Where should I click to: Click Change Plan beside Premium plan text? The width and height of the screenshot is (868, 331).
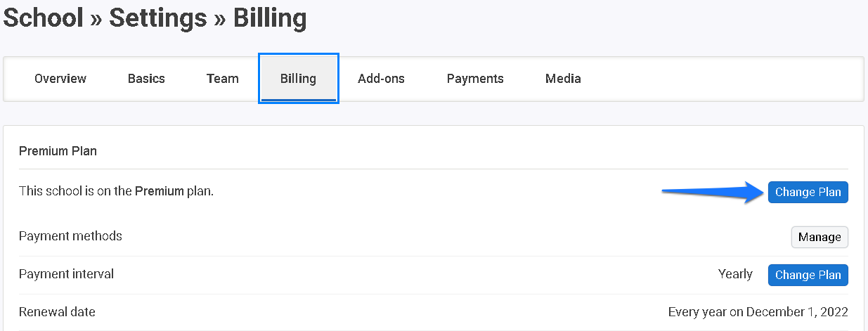coord(808,192)
